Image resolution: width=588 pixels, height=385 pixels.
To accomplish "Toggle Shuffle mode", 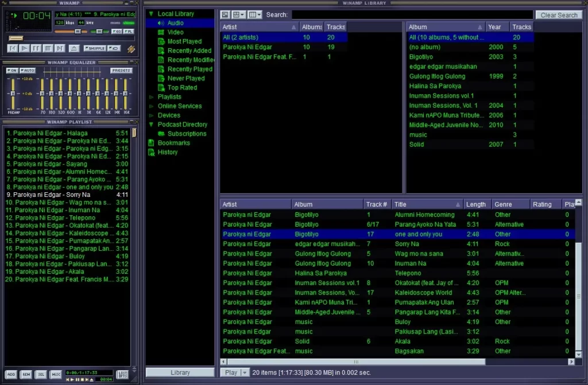I will tap(95, 48).
